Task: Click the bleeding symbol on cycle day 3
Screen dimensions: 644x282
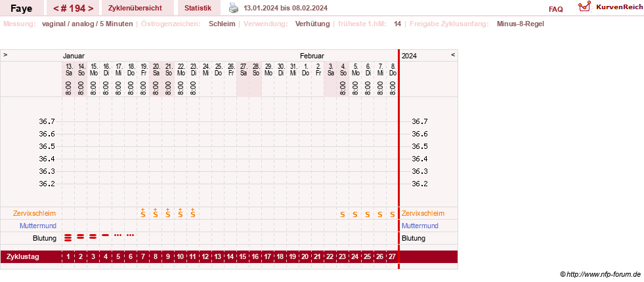Action: click(93, 236)
